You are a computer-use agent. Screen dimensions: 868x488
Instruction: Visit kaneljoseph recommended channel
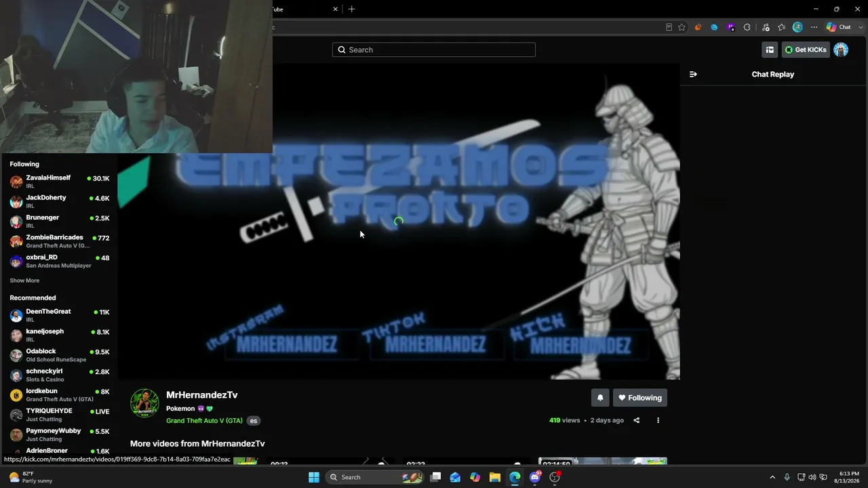tap(60, 335)
